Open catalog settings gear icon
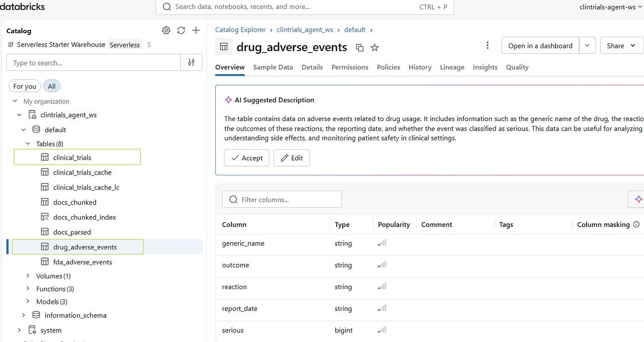Screen dimensions: 644x342 coord(166,30)
